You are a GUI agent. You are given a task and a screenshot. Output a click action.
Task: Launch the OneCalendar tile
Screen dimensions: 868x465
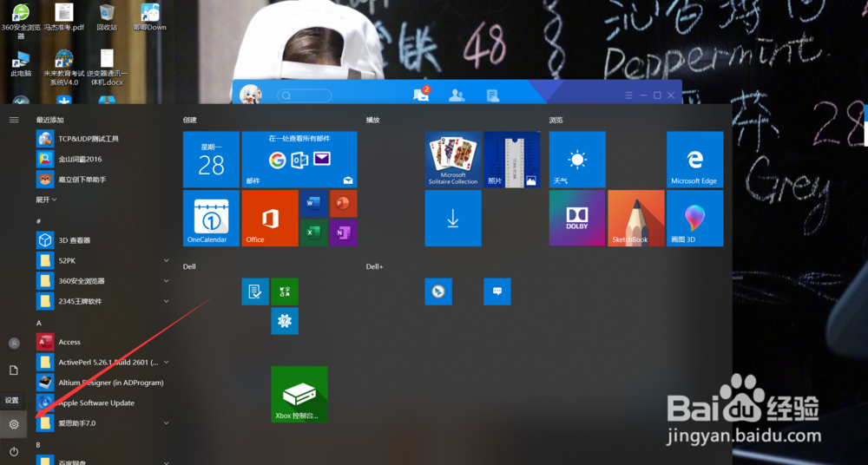pos(212,218)
